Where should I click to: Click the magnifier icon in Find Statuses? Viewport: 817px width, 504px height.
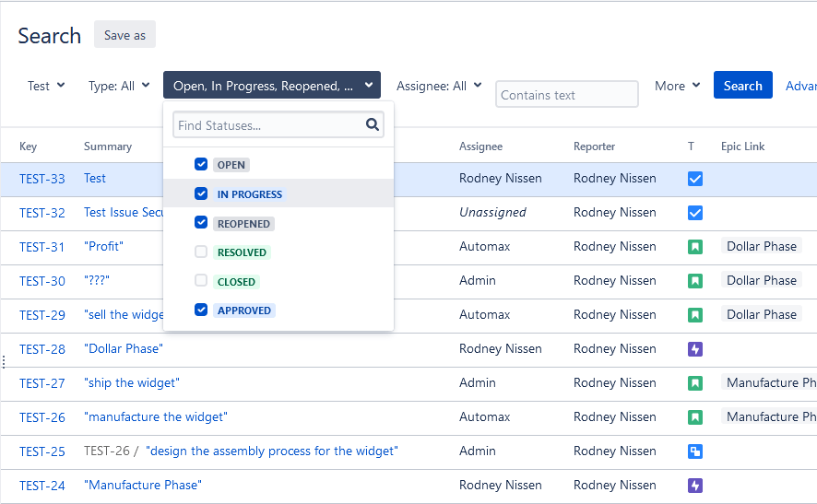click(373, 124)
